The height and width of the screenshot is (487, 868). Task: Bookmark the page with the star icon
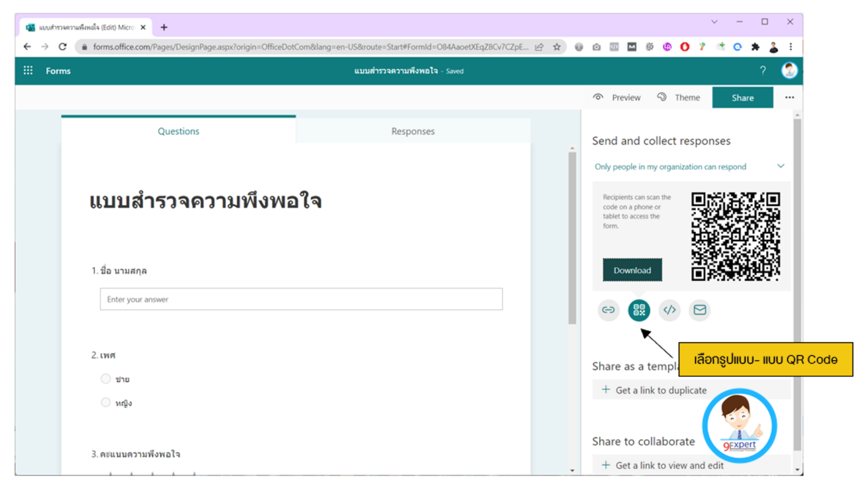point(557,47)
